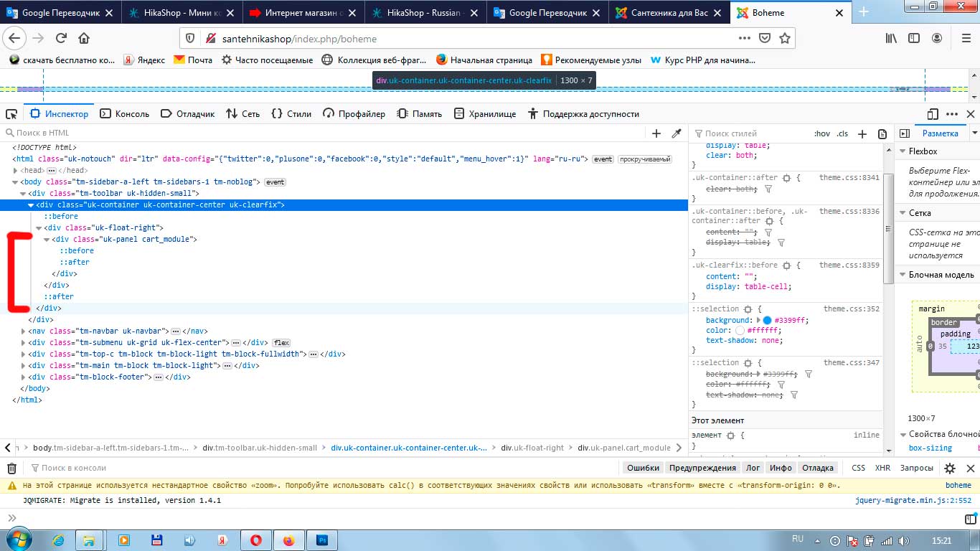Switch console to multi-line editor mode icon
The height and width of the screenshot is (551, 980).
971,517
